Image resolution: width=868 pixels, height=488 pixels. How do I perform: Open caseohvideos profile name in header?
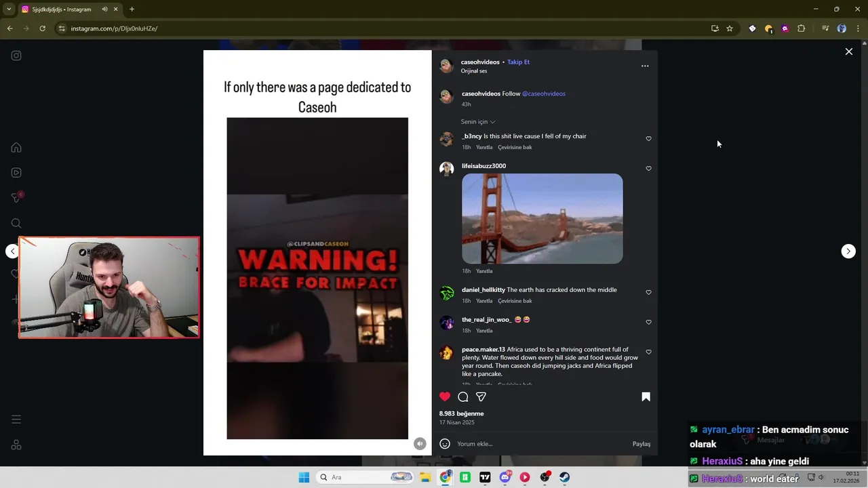[480, 62]
